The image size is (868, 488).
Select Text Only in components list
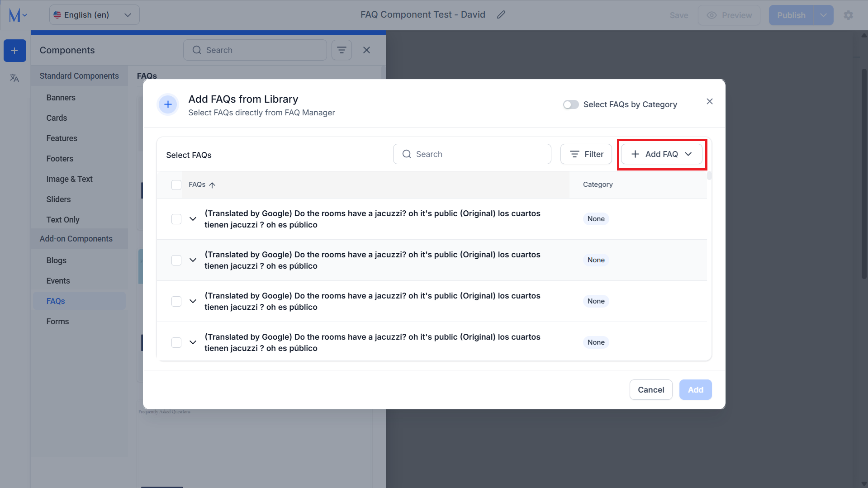62,220
